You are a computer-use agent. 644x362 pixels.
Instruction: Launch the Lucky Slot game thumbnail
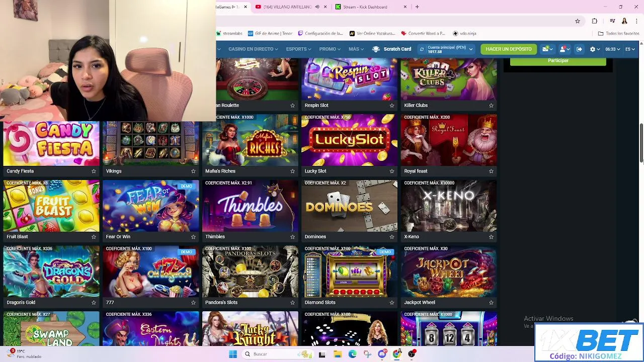[349, 140]
